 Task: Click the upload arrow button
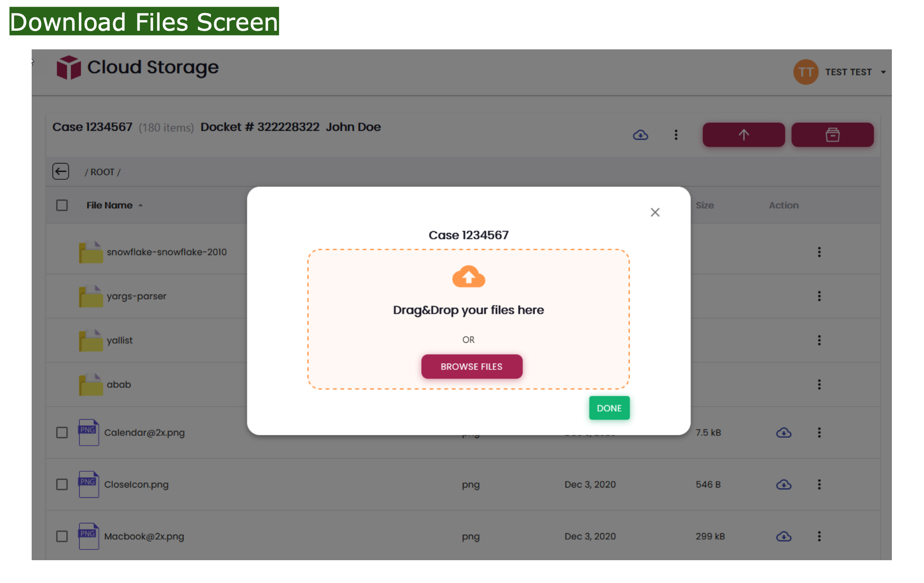743,135
